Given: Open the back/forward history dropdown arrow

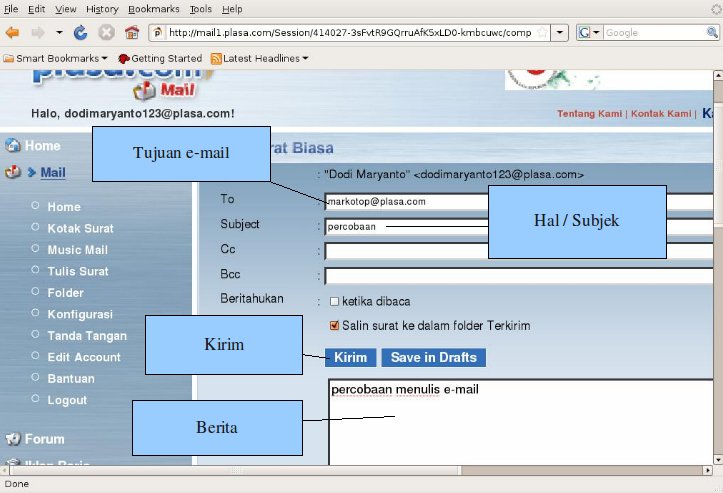Looking at the screenshot, I should pos(59,33).
